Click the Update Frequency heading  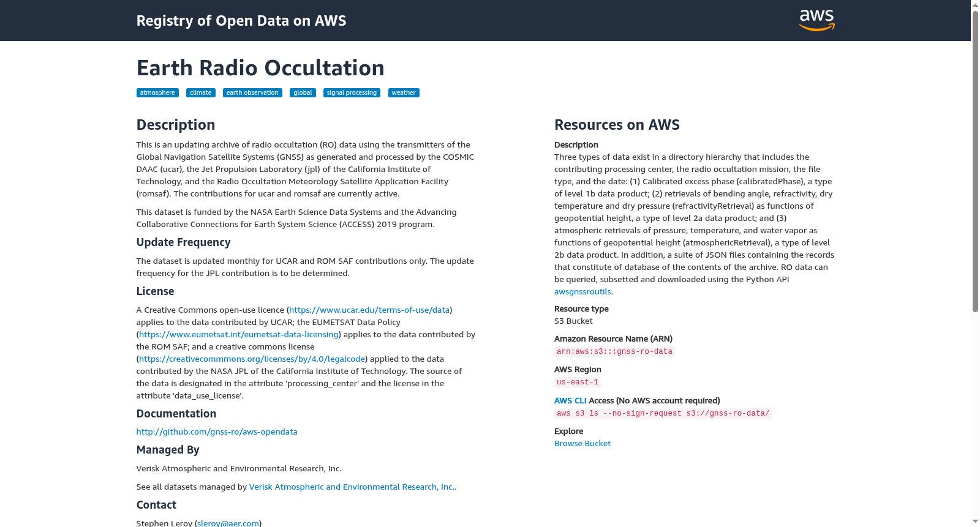[x=183, y=242]
